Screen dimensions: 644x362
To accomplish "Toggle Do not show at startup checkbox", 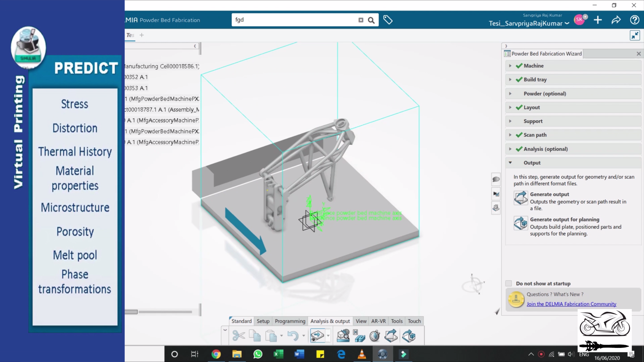I will pyautogui.click(x=509, y=284).
